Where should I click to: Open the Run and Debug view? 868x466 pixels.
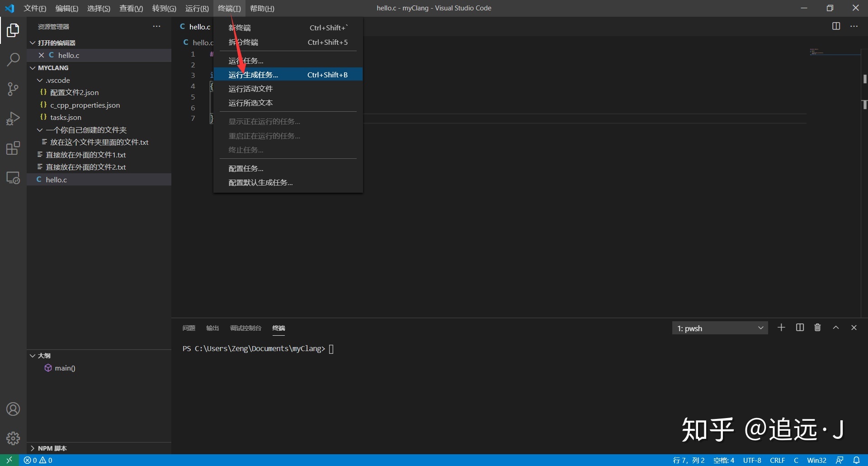coord(13,119)
